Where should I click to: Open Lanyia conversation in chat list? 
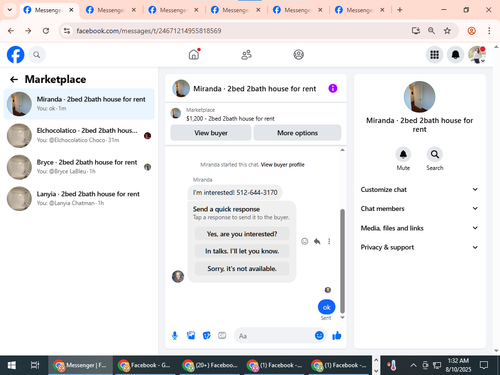[x=79, y=198]
